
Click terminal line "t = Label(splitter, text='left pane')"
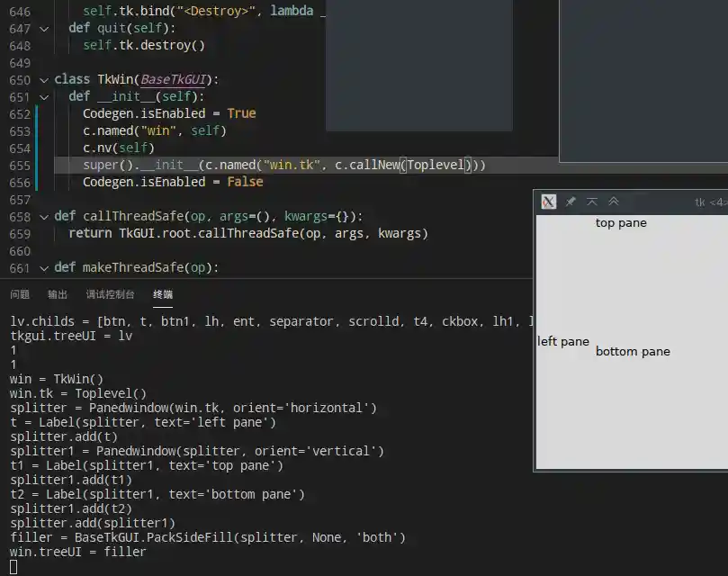pyautogui.click(x=143, y=422)
